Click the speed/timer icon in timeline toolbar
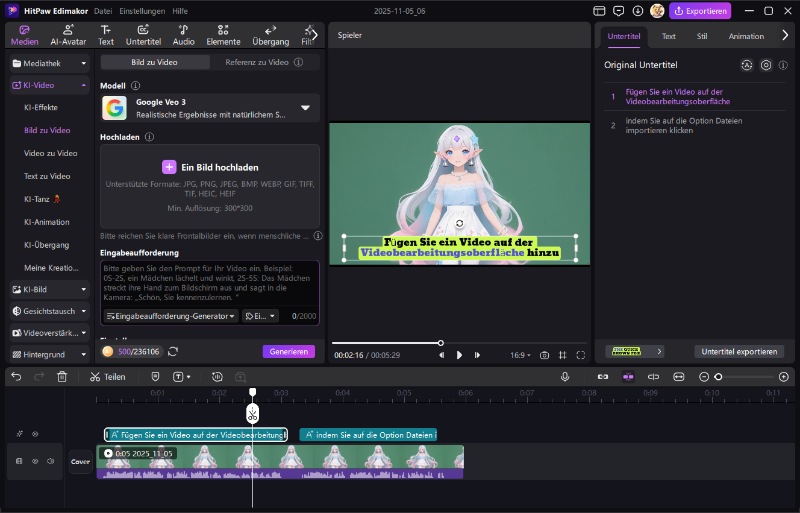The width and height of the screenshot is (800, 513). (x=217, y=377)
